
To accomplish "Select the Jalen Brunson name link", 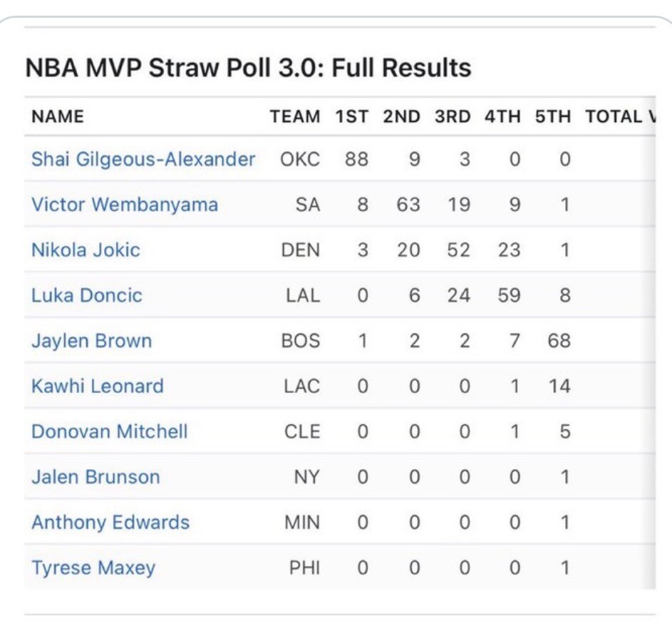I will [x=95, y=477].
